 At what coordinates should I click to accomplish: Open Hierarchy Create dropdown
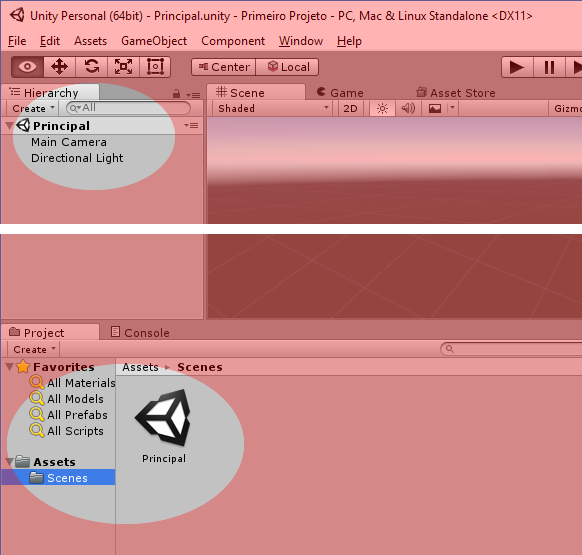33,108
